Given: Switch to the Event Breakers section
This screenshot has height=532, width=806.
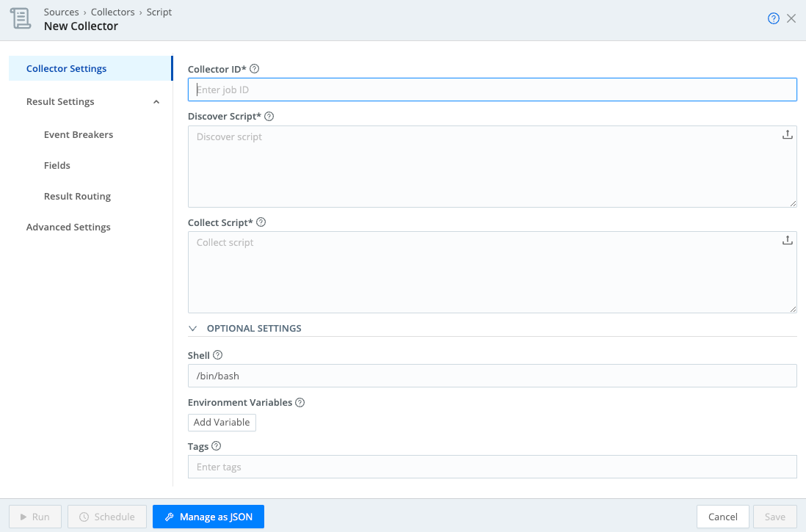Looking at the screenshot, I should 78,134.
